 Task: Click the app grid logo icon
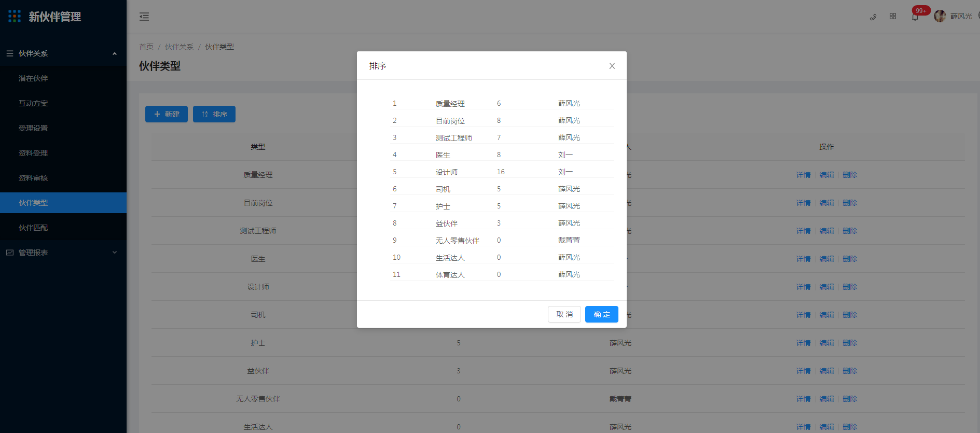point(15,17)
